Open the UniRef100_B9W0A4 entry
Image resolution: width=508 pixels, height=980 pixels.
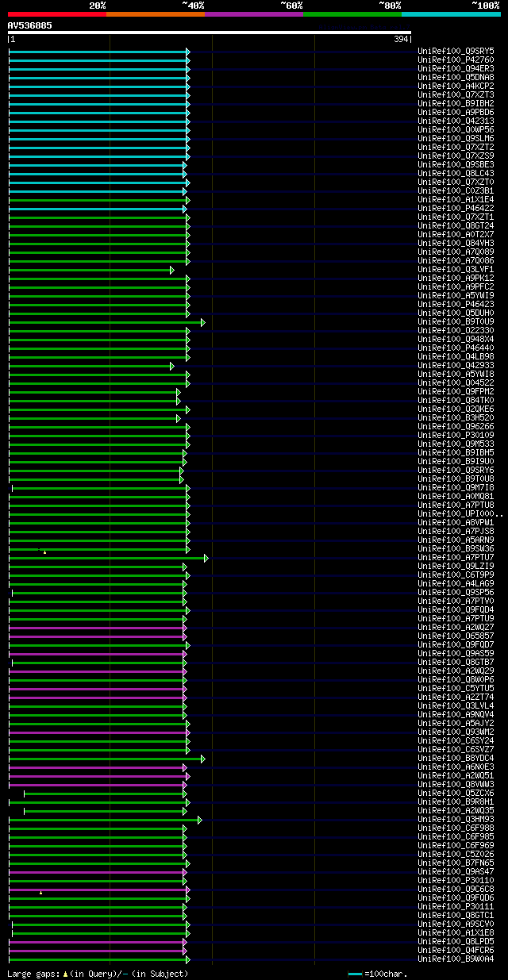click(x=456, y=959)
